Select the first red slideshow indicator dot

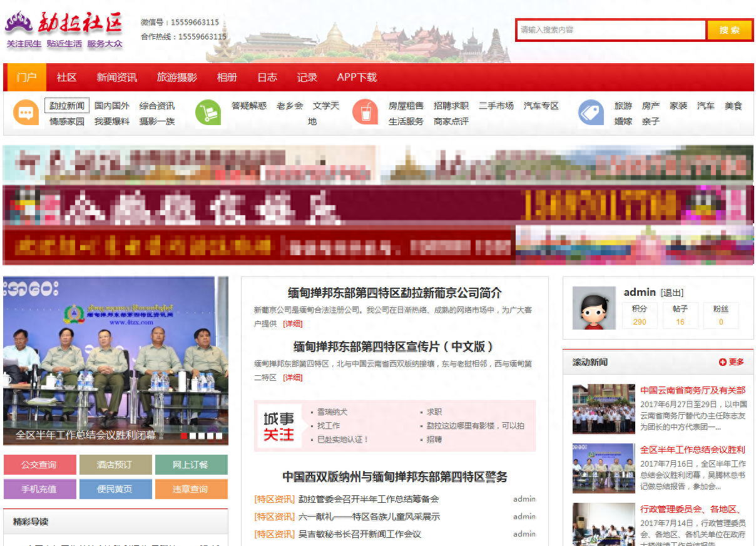[x=185, y=436]
